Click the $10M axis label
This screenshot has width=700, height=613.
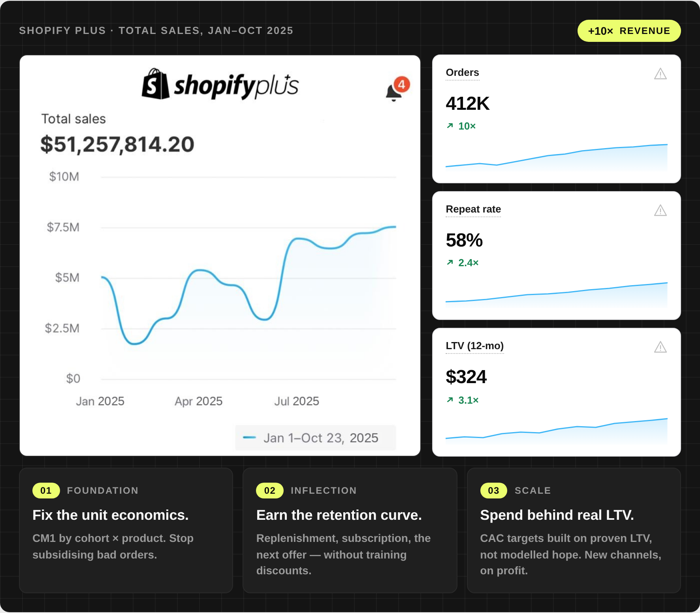(64, 177)
